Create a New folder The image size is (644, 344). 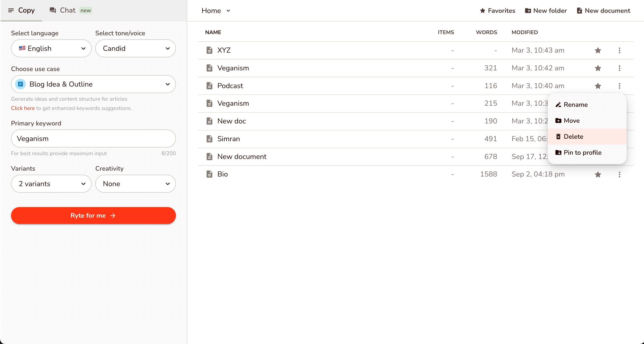(x=546, y=11)
